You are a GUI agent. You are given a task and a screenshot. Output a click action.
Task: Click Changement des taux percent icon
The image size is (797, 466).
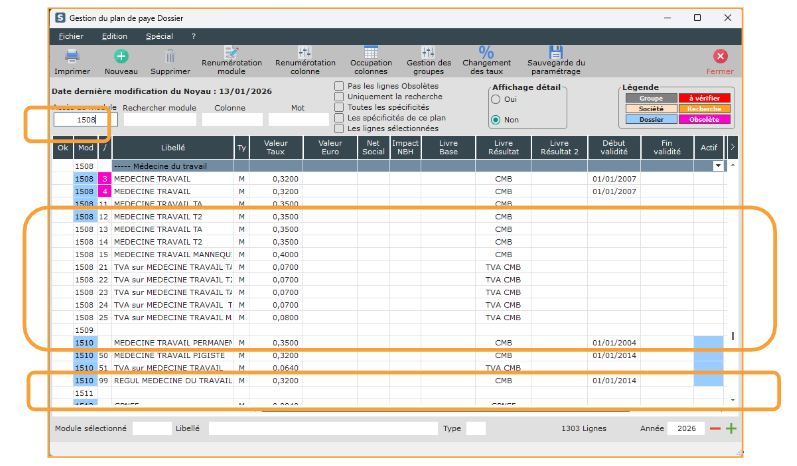486,53
